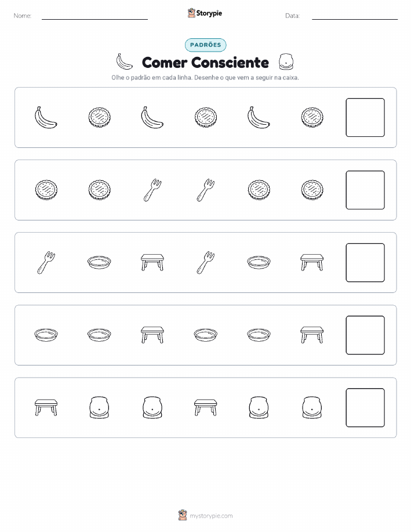Screen dimensions: 411x532
Task: Click the belly icon beside the title
Action: (286, 62)
